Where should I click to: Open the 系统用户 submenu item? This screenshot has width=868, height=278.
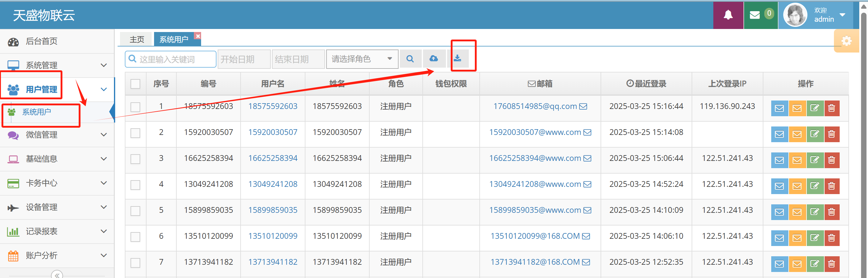pos(36,112)
